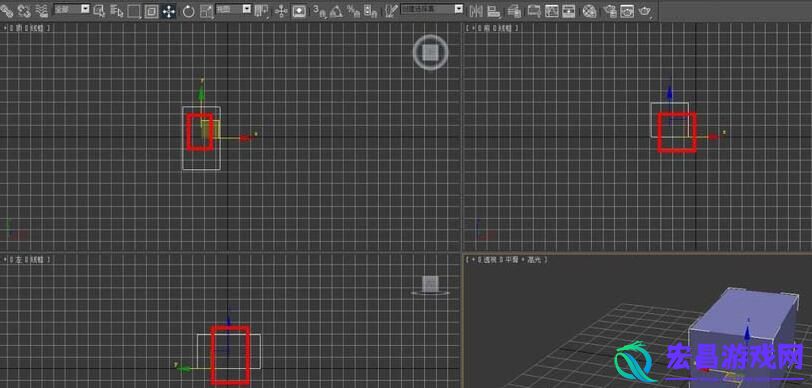Click the teapot Render Production icon
This screenshot has height=388, width=812.
click(645, 11)
